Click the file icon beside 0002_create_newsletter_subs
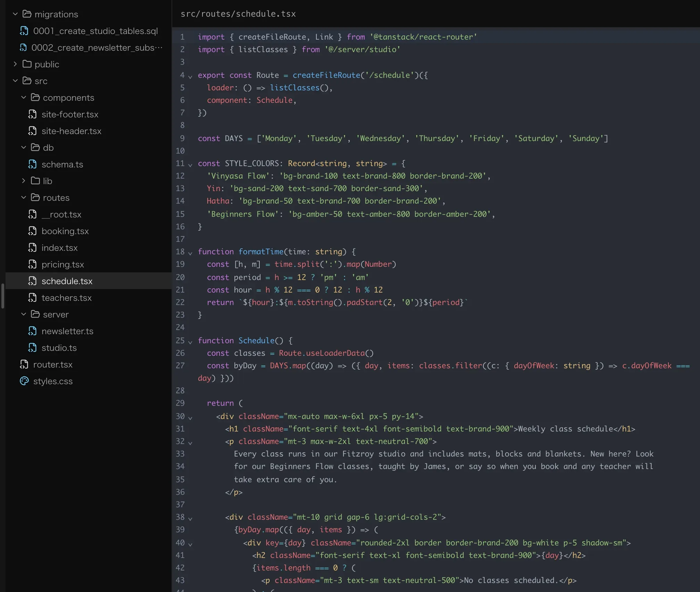The image size is (700, 592). click(23, 48)
